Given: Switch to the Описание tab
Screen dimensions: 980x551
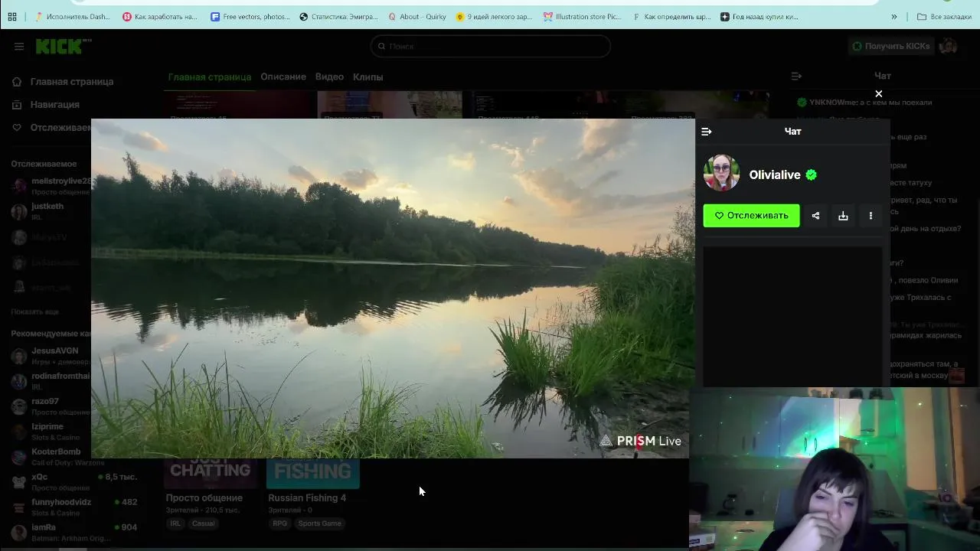Looking at the screenshot, I should click(x=283, y=77).
